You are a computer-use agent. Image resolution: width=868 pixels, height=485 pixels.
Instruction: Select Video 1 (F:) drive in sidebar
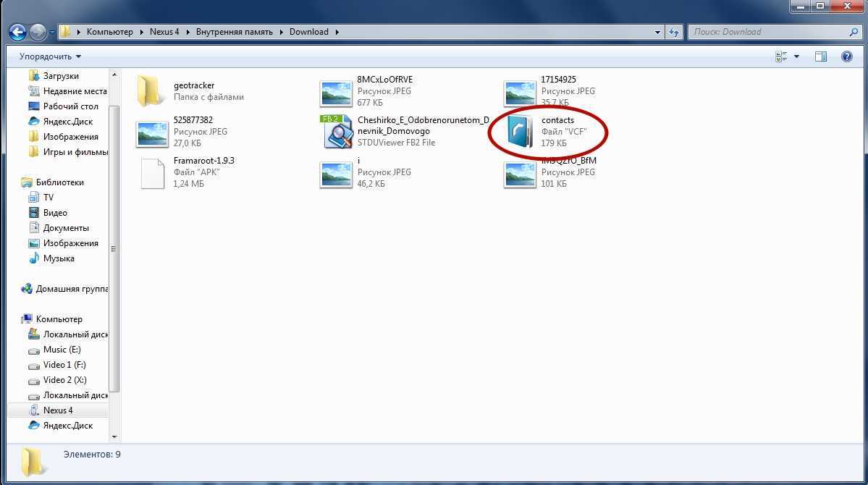(x=64, y=365)
